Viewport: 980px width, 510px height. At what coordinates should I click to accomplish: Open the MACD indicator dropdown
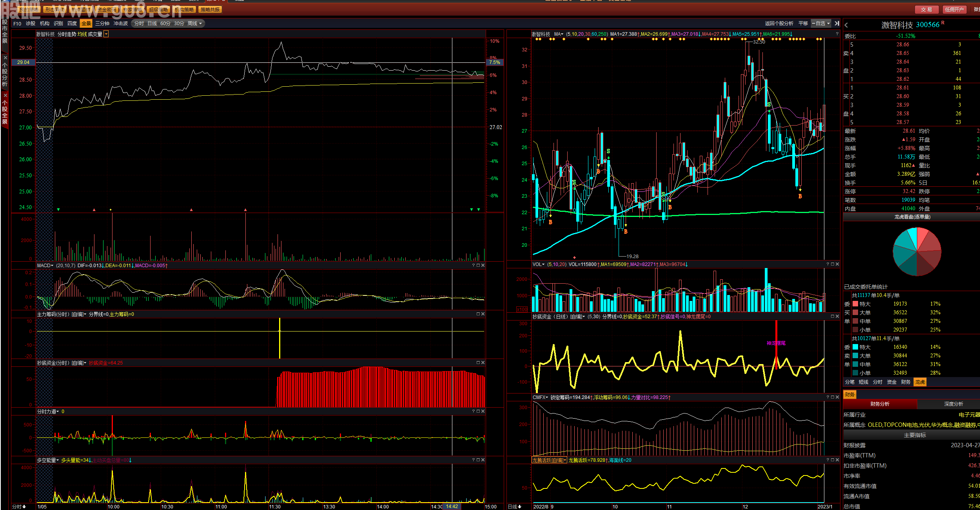45,266
